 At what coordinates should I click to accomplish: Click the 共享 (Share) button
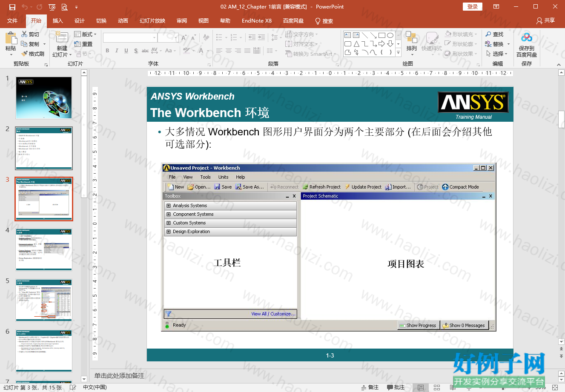coord(546,20)
